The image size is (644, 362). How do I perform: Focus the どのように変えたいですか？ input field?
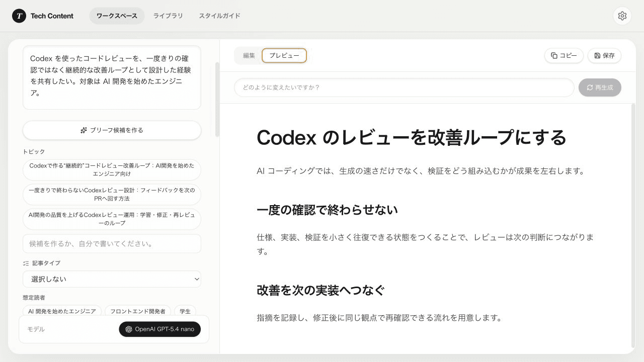pyautogui.click(x=404, y=87)
